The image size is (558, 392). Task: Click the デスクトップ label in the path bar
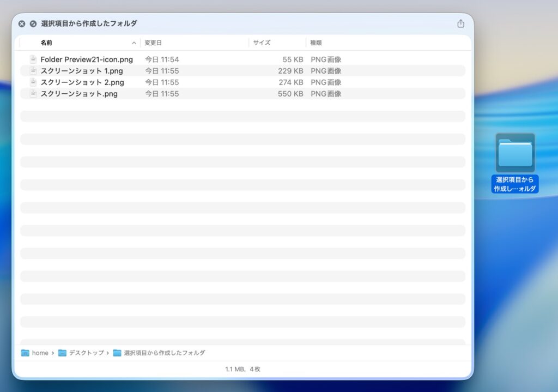pyautogui.click(x=86, y=353)
